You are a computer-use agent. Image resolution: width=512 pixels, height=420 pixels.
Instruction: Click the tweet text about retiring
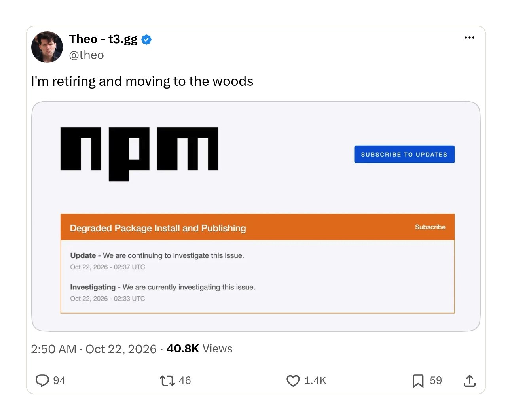(142, 81)
